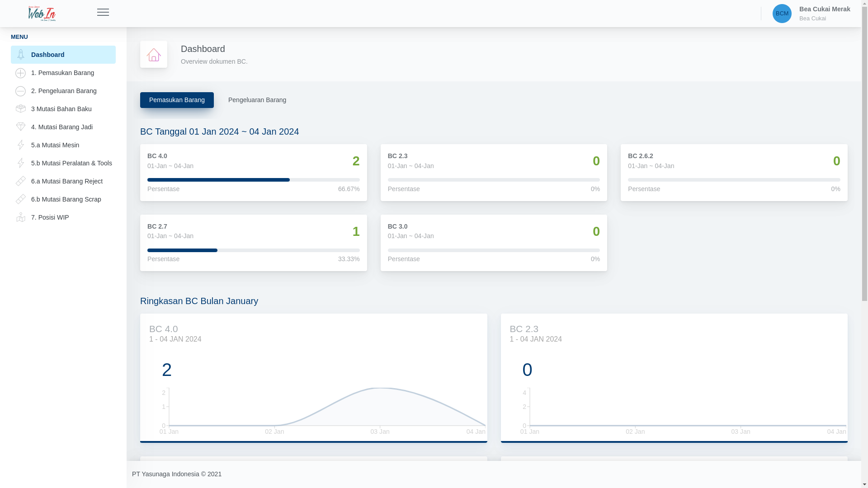Click the minus icon for Pengeluaran Barang
The height and width of the screenshot is (488, 868).
tap(20, 91)
